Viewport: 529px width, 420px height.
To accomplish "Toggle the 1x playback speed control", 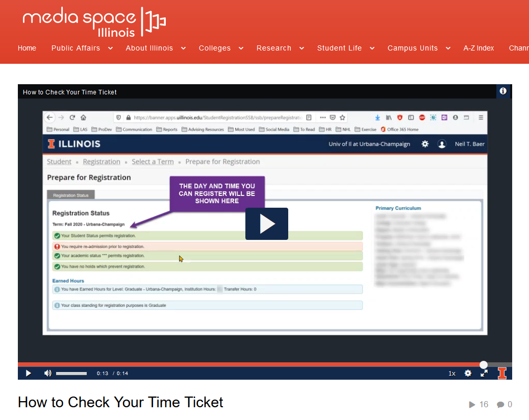I will [x=451, y=373].
